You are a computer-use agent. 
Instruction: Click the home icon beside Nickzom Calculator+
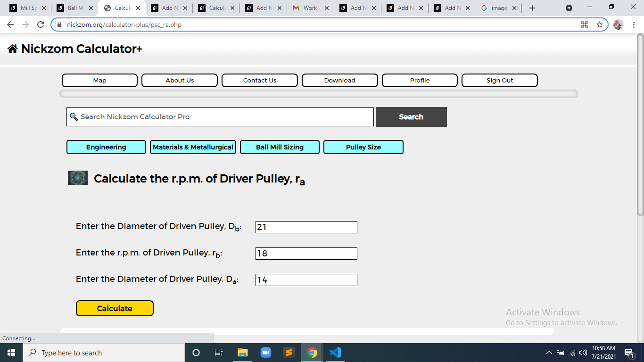coord(13,49)
